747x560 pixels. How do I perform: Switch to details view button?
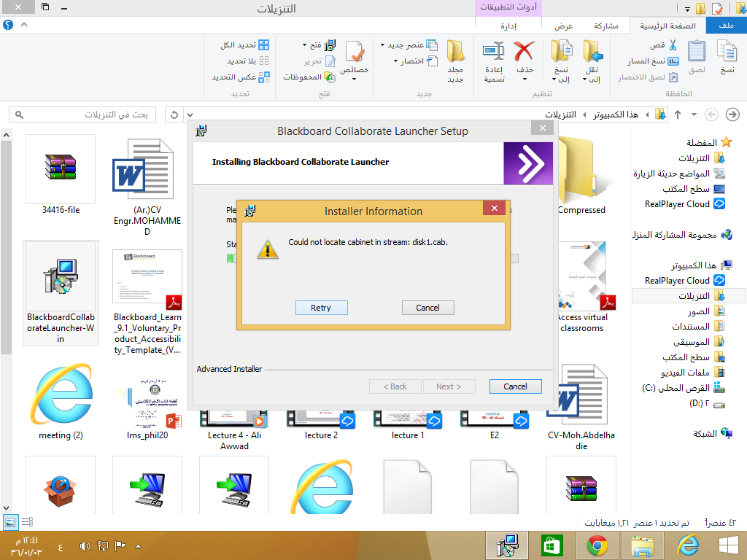[x=27, y=522]
